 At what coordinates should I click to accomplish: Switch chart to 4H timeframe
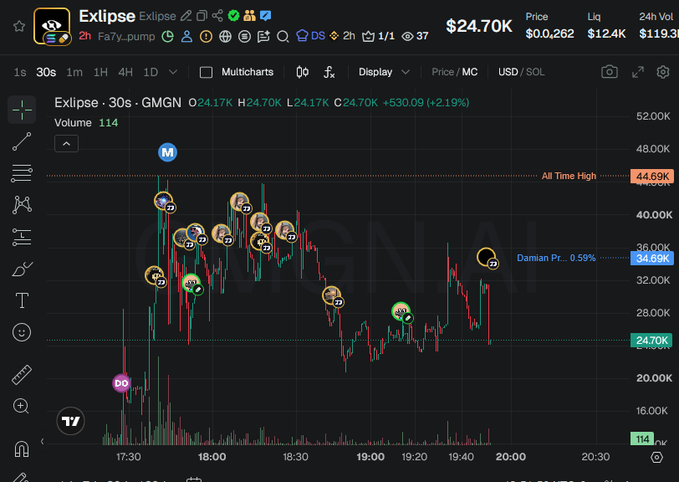126,72
